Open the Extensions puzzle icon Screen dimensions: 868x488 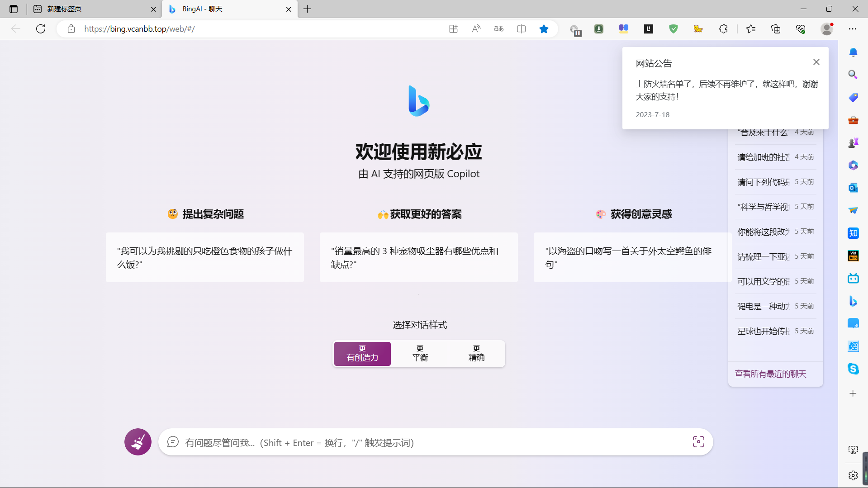(723, 29)
